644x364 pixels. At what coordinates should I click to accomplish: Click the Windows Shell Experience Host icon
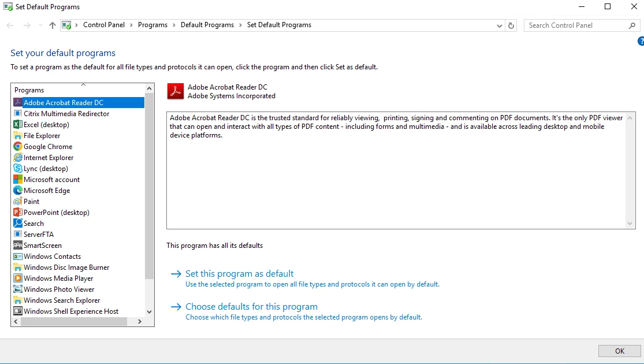click(x=18, y=311)
